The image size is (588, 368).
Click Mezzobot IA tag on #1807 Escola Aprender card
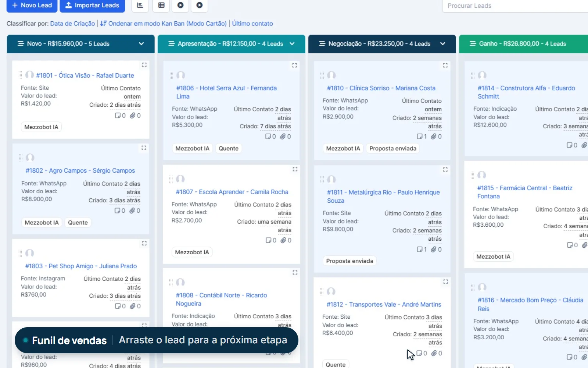point(192,252)
